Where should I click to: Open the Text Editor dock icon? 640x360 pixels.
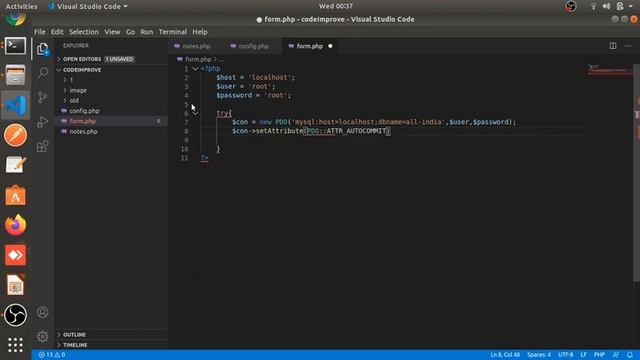[16, 165]
